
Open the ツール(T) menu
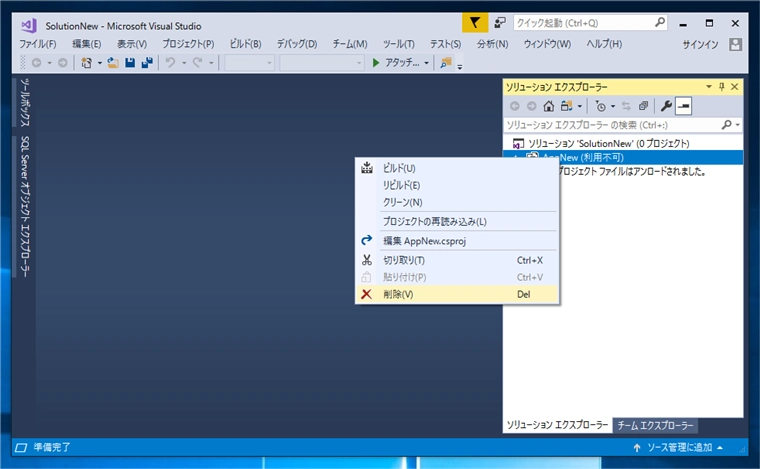398,44
